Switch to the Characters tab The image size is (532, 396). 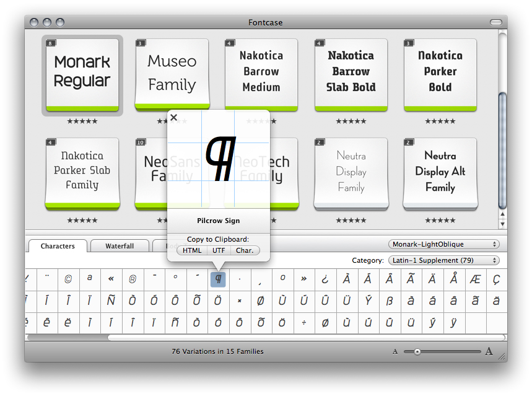point(58,246)
